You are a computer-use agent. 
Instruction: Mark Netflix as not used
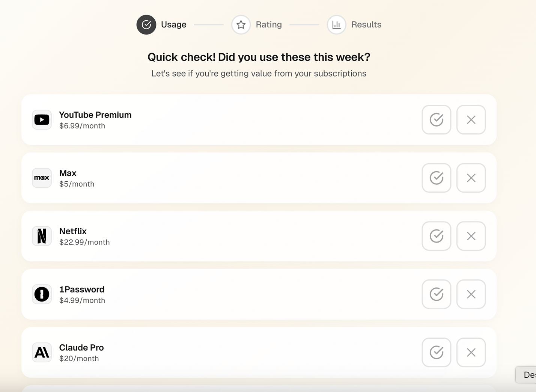pyautogui.click(x=471, y=236)
